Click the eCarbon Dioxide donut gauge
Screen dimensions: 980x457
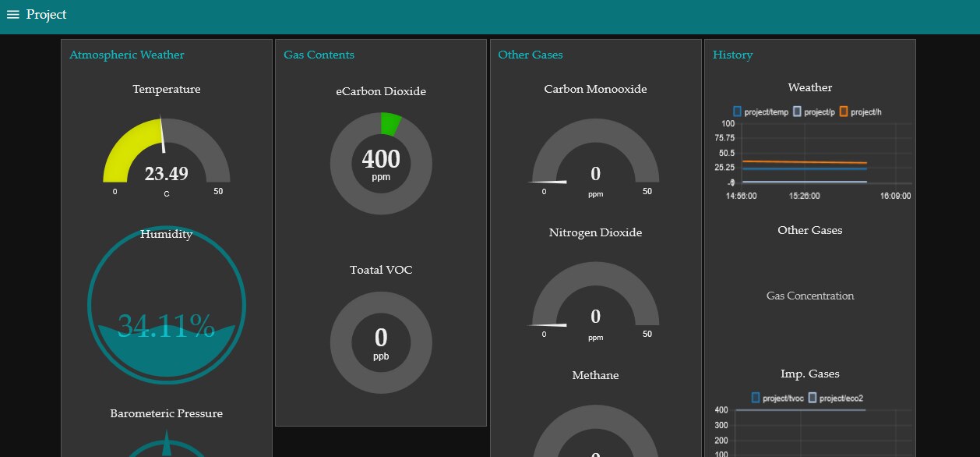coord(381,164)
